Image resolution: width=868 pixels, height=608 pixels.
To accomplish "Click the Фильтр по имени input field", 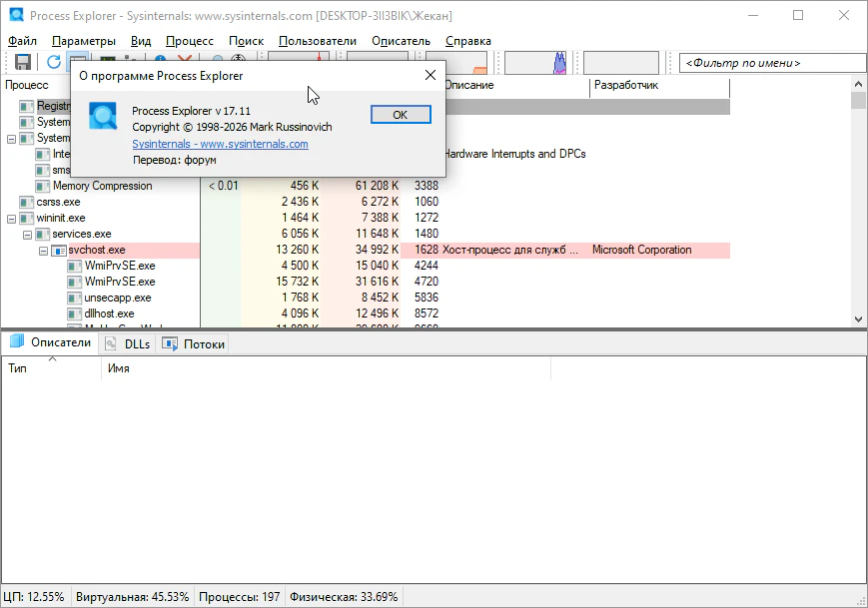I will tap(771, 63).
